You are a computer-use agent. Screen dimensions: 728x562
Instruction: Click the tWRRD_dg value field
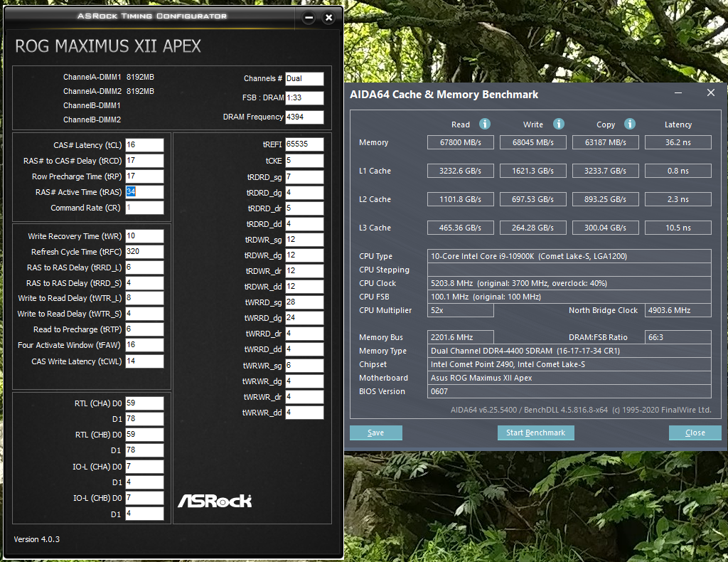(304, 318)
